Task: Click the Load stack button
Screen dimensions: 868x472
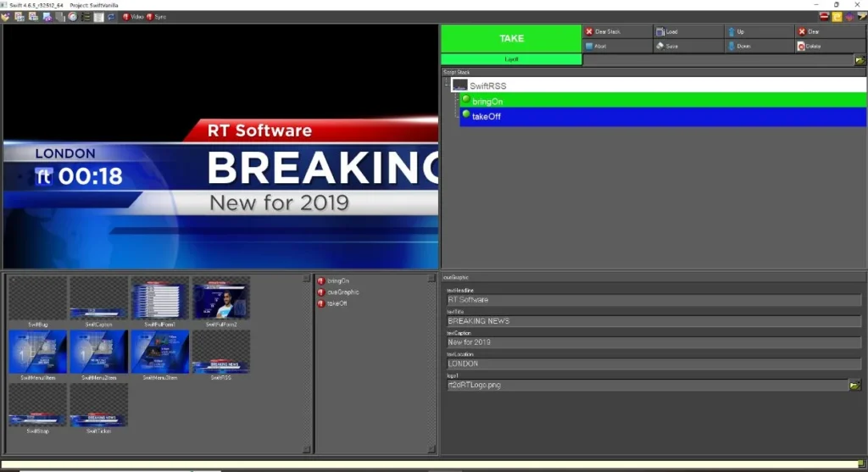Action: tap(688, 31)
